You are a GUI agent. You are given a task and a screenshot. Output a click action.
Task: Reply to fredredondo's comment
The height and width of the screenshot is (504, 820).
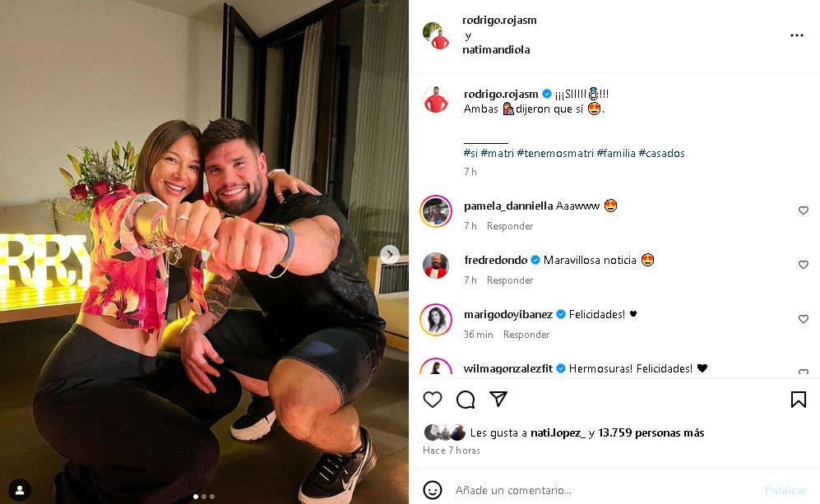coord(510,280)
